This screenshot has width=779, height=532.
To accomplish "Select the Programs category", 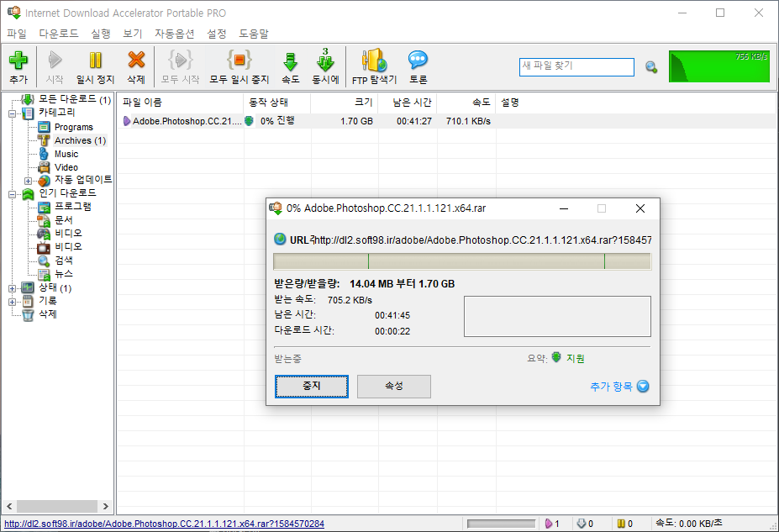I will pyautogui.click(x=73, y=127).
